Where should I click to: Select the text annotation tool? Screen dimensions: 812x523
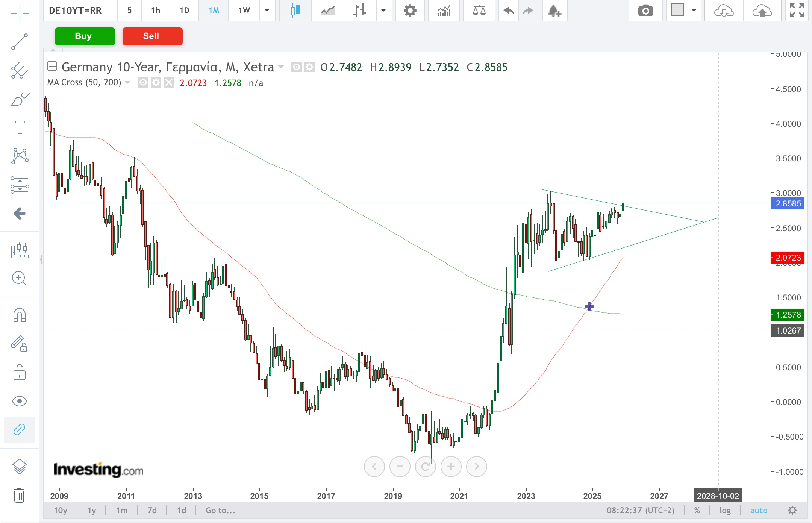click(x=20, y=127)
